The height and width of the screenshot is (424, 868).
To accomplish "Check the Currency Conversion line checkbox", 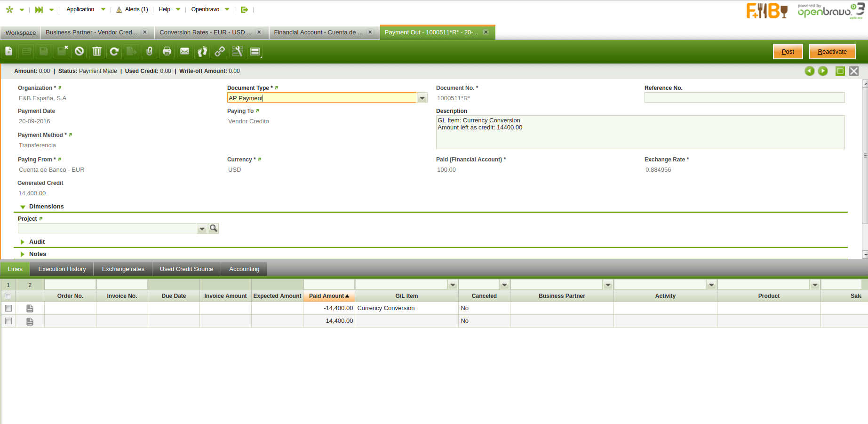I will [x=8, y=308].
